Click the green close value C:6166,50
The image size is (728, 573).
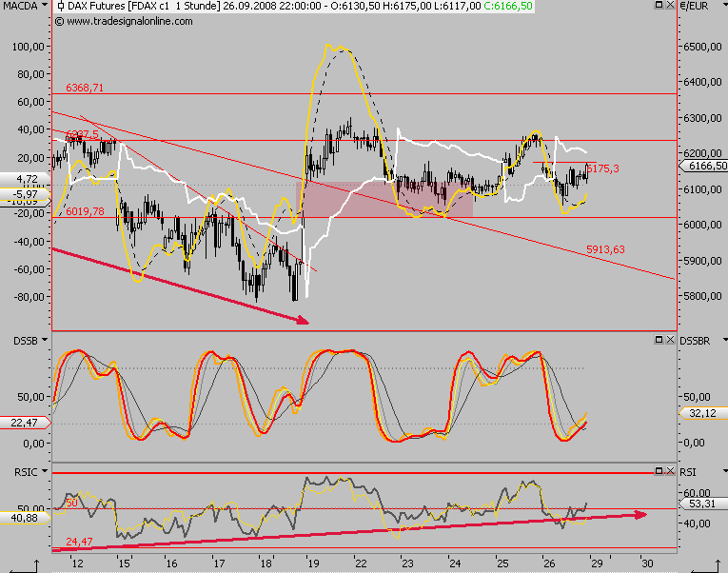pos(507,6)
